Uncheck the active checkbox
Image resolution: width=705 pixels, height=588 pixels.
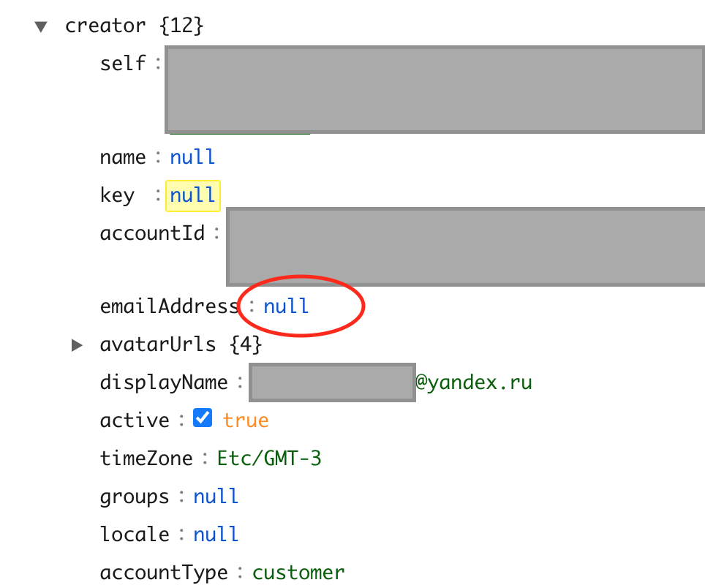[203, 418]
